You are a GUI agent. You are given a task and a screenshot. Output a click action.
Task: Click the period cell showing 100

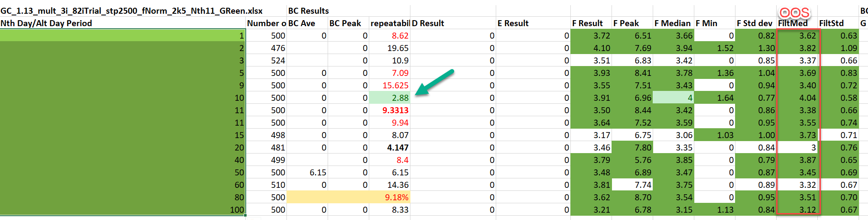[123, 210]
